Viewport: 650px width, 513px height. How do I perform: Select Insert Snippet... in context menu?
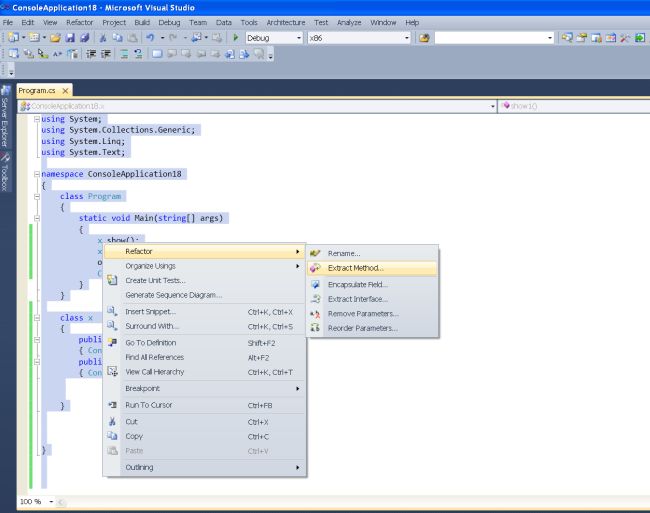[205, 312]
